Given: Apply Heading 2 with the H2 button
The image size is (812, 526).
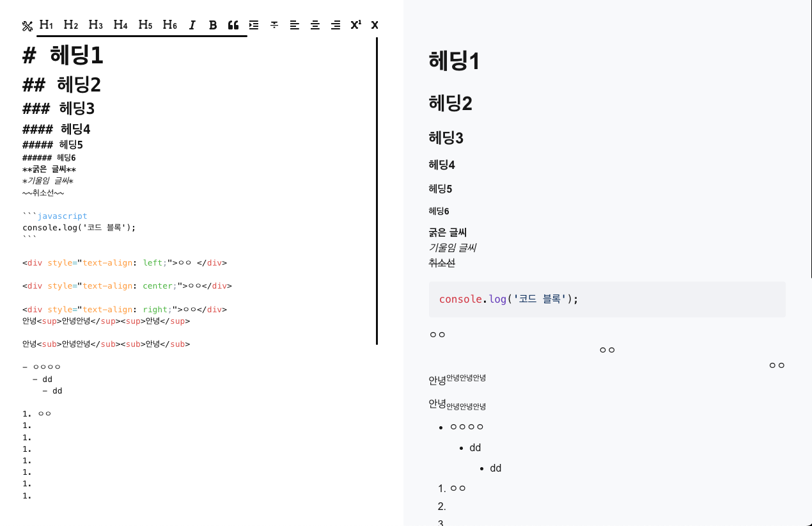Looking at the screenshot, I should click(x=71, y=25).
